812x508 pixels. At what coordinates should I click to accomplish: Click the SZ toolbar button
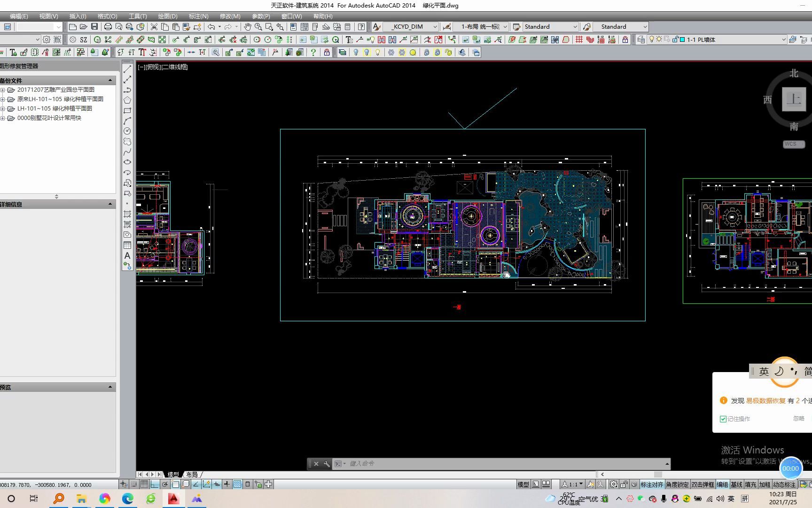pos(84,40)
